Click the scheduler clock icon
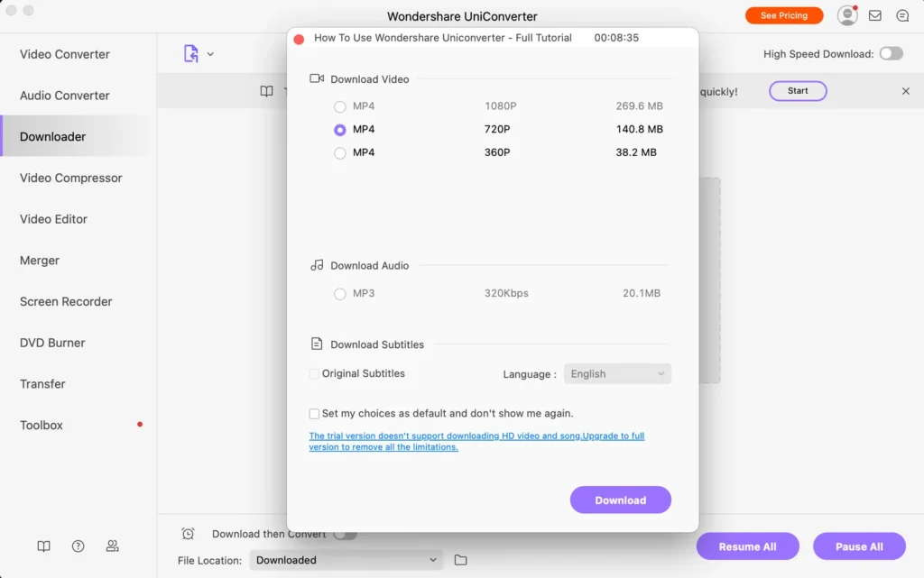 188,533
